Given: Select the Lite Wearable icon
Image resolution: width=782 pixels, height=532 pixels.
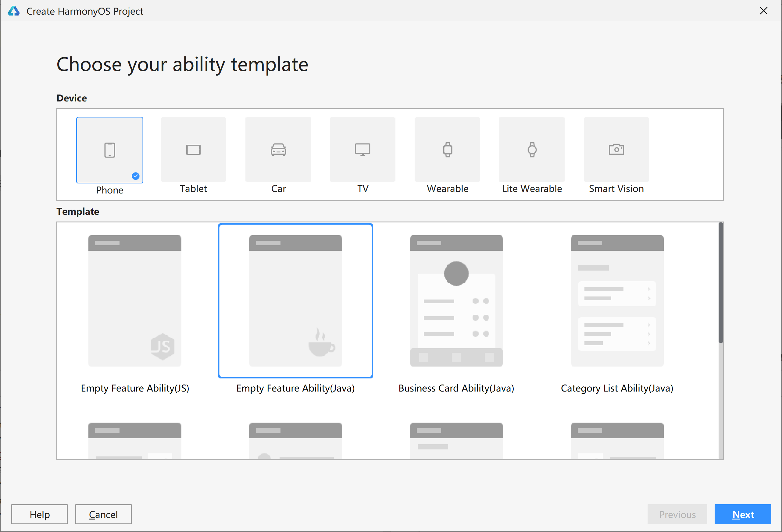Looking at the screenshot, I should tap(532, 149).
